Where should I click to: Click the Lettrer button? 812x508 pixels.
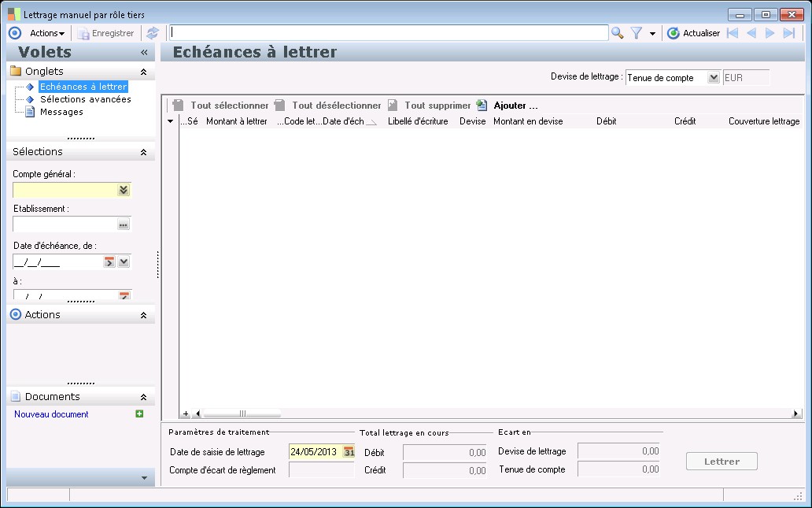(722, 462)
